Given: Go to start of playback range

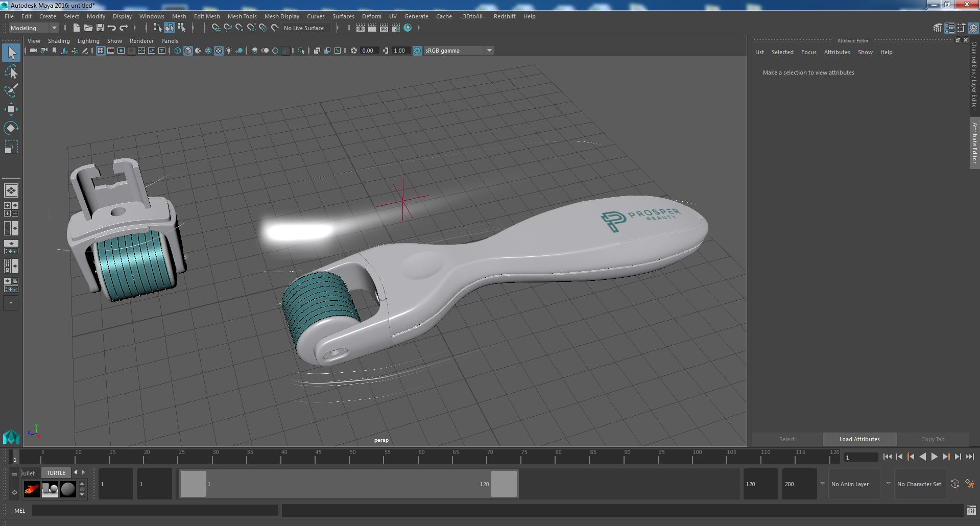Looking at the screenshot, I should 887,457.
